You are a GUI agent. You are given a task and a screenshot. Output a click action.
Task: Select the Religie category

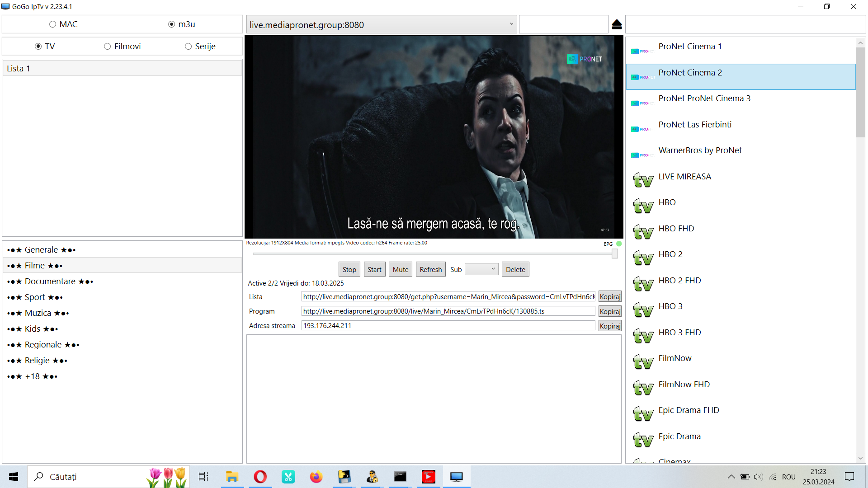[x=122, y=361]
